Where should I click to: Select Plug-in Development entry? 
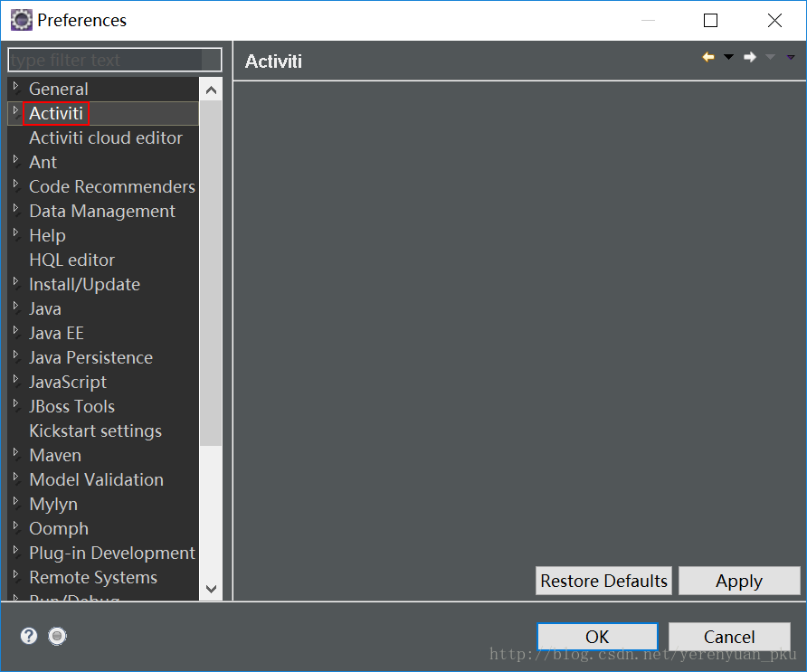click(x=112, y=554)
